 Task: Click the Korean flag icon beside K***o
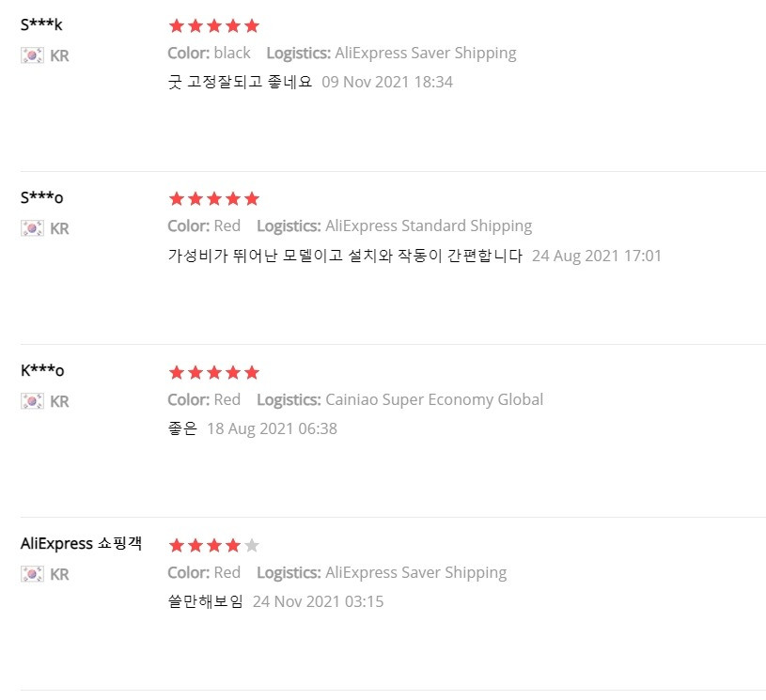point(32,401)
